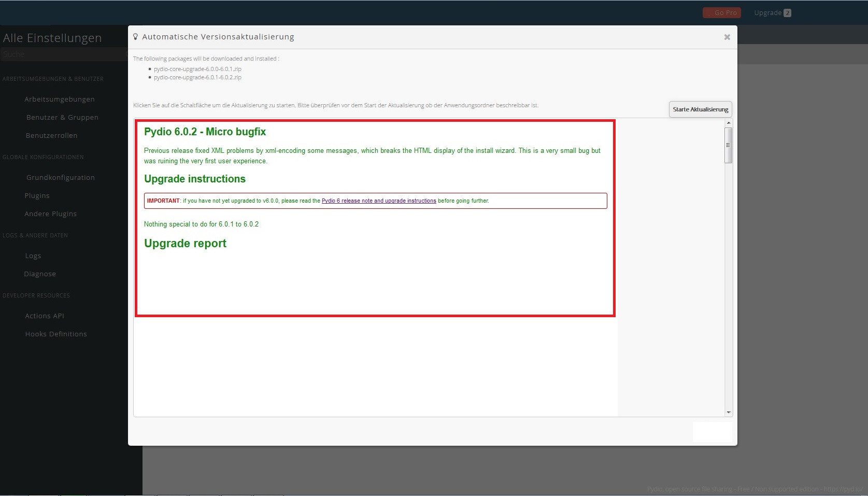Open the Upgrade notification item
The height and width of the screenshot is (496, 868).
click(772, 13)
